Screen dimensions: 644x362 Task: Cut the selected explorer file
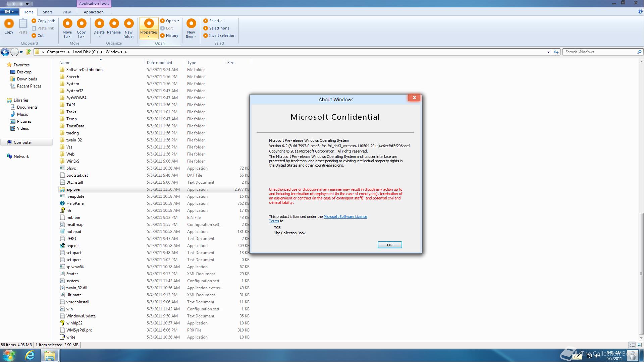pos(38,36)
